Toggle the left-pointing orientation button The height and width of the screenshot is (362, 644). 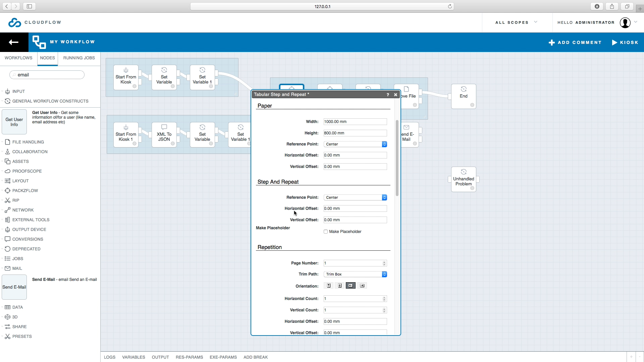tap(351, 286)
